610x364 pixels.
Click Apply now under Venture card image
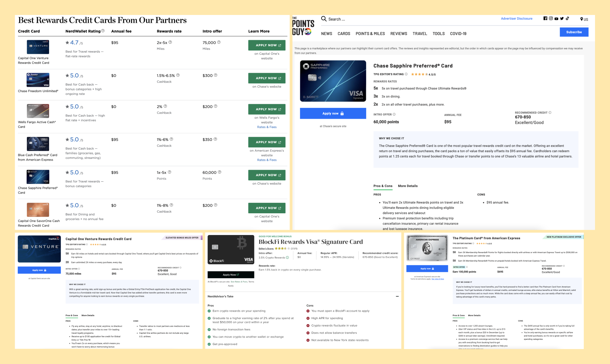coord(39,270)
